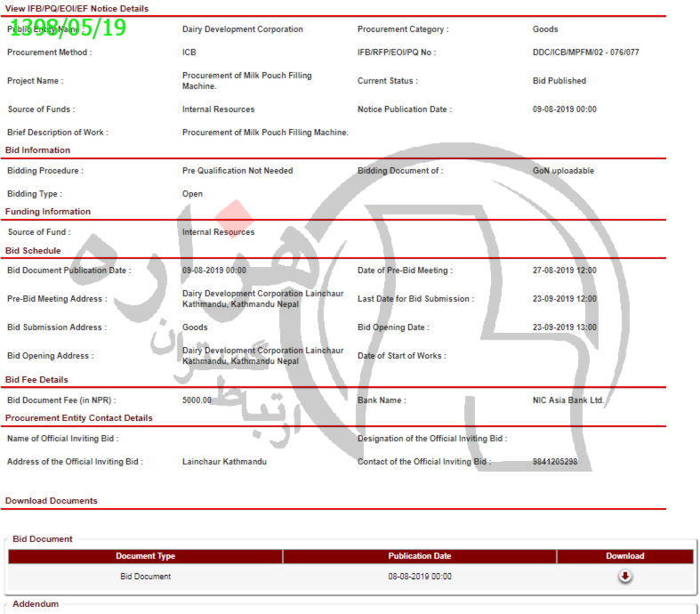Viewport: 700px width, 614px height.
Task: Click the Procurement Entity Contact Details heading
Action: (x=79, y=418)
